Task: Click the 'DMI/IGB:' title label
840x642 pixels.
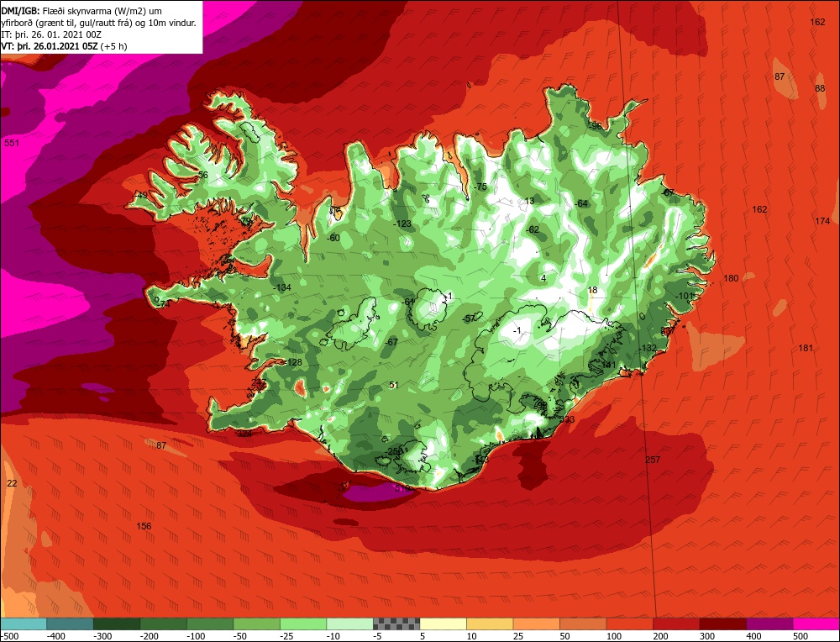Action: click(x=21, y=11)
